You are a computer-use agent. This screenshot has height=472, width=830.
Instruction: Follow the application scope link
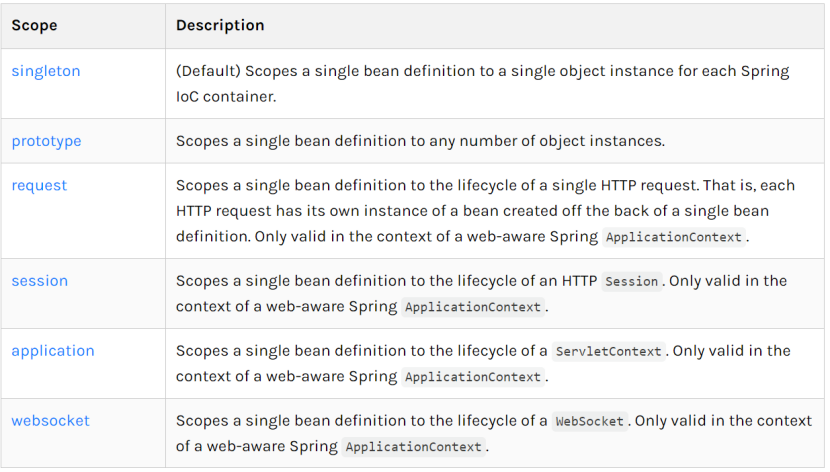point(53,351)
